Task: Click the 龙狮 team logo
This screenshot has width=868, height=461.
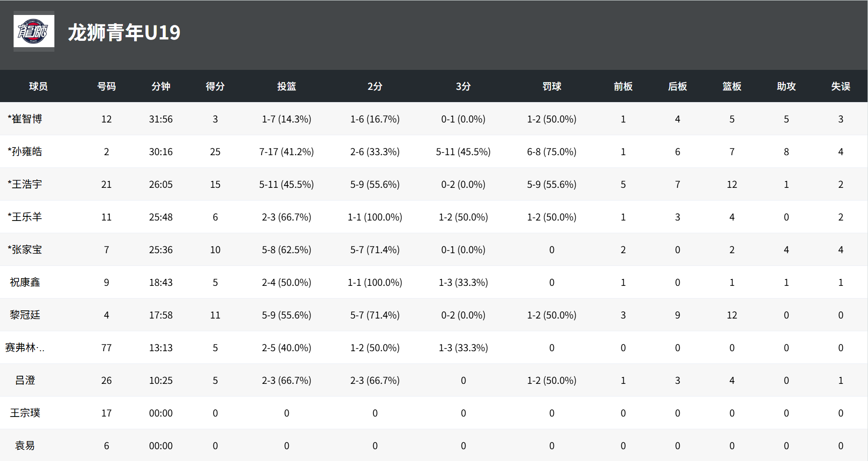Action: pos(34,31)
